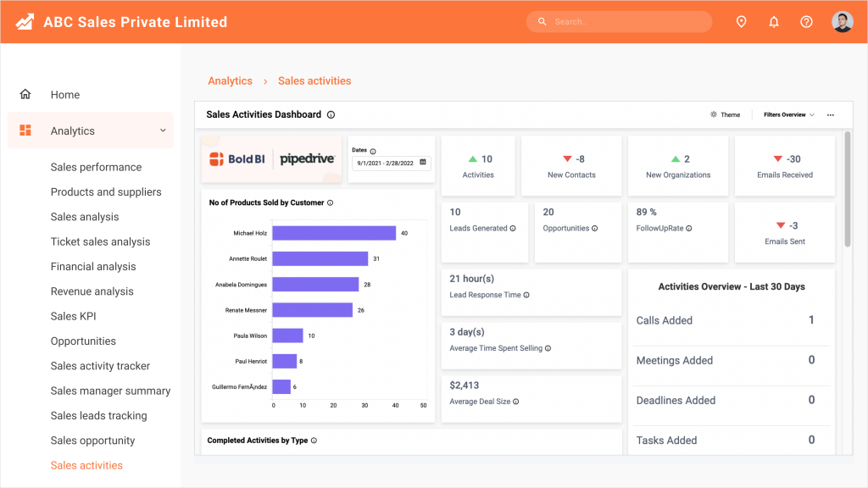Click the Dates field showing 9/1/2021 - 2/28/2022
Screen dimensions: 868x488
point(391,163)
